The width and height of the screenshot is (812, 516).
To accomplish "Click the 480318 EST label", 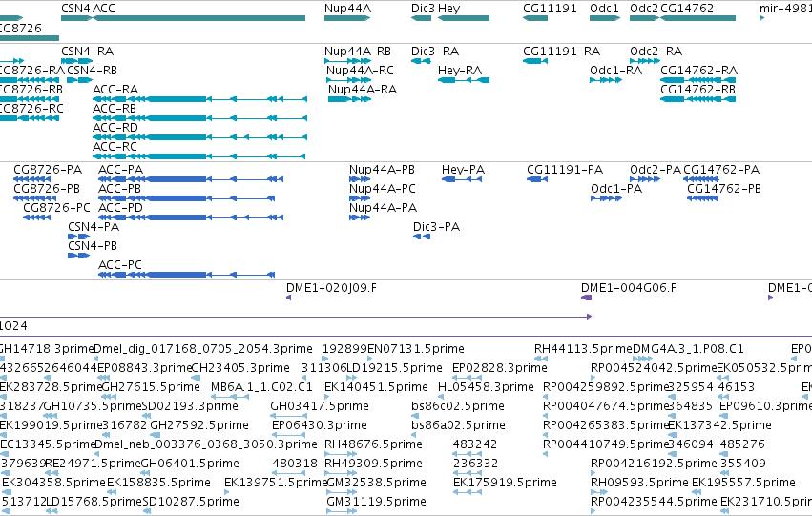I will tap(295, 464).
